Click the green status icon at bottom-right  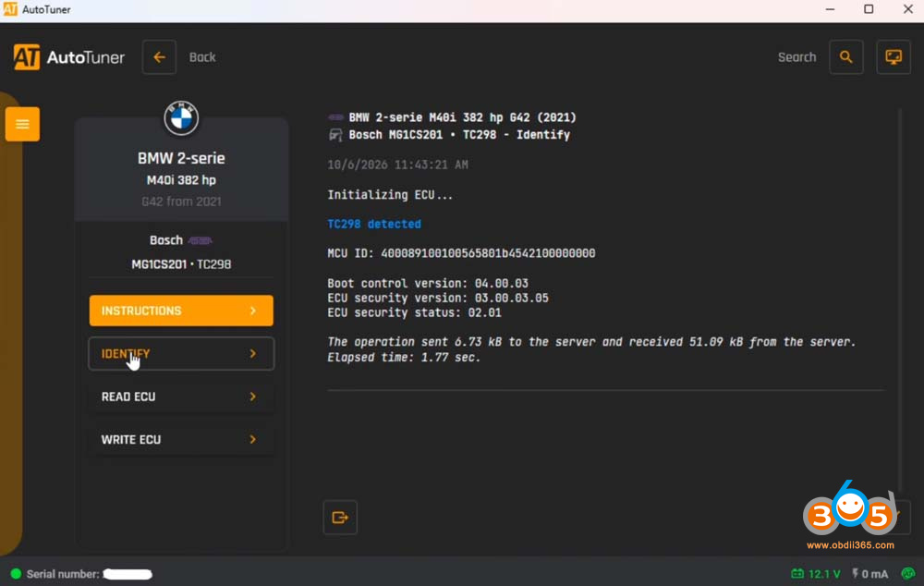coord(908,574)
